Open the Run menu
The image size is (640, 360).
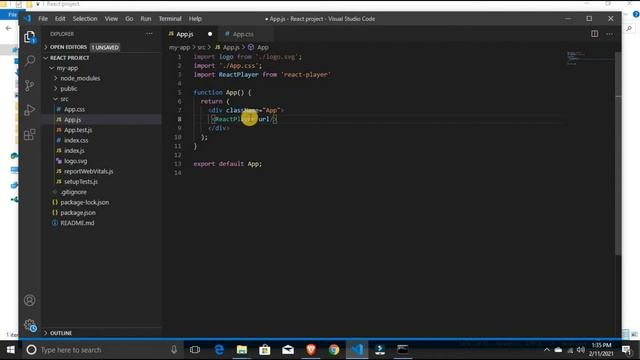pos(146,19)
